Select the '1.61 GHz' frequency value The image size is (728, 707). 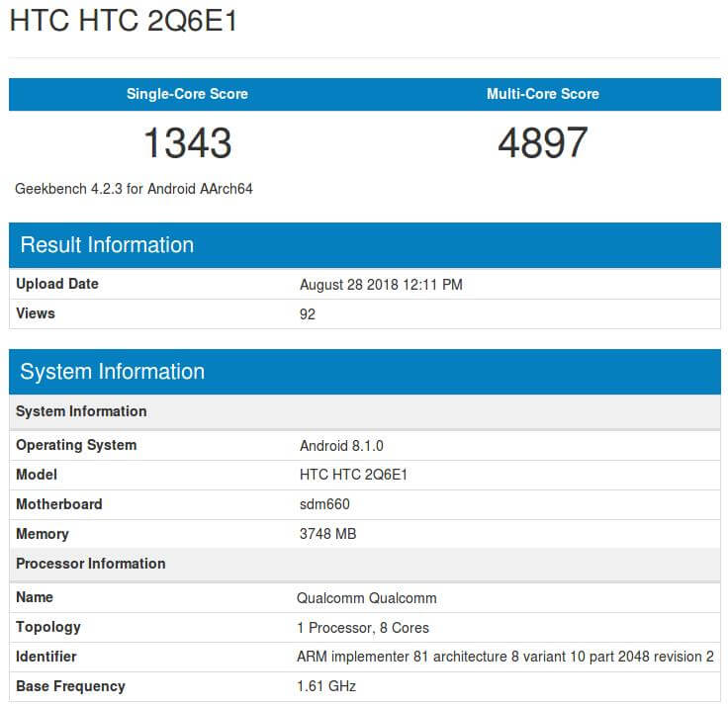[326, 686]
